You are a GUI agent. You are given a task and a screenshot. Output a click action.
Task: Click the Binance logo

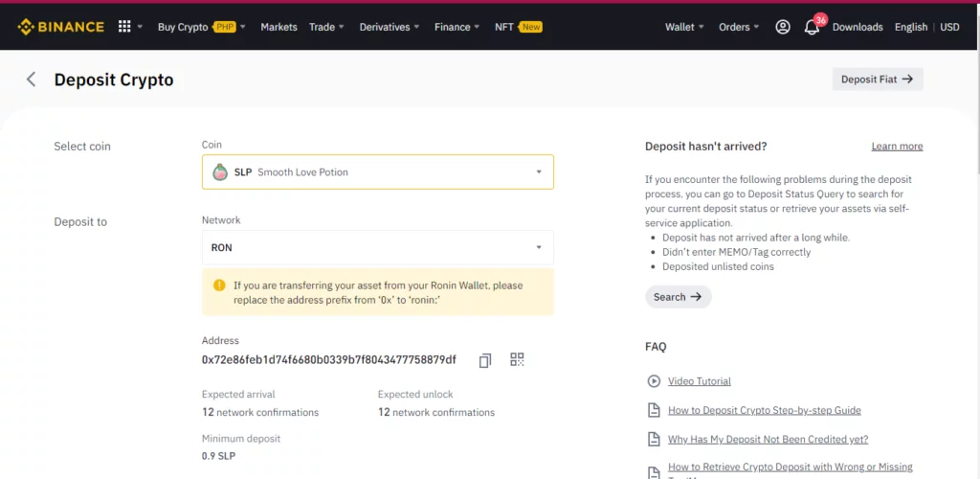click(x=60, y=27)
